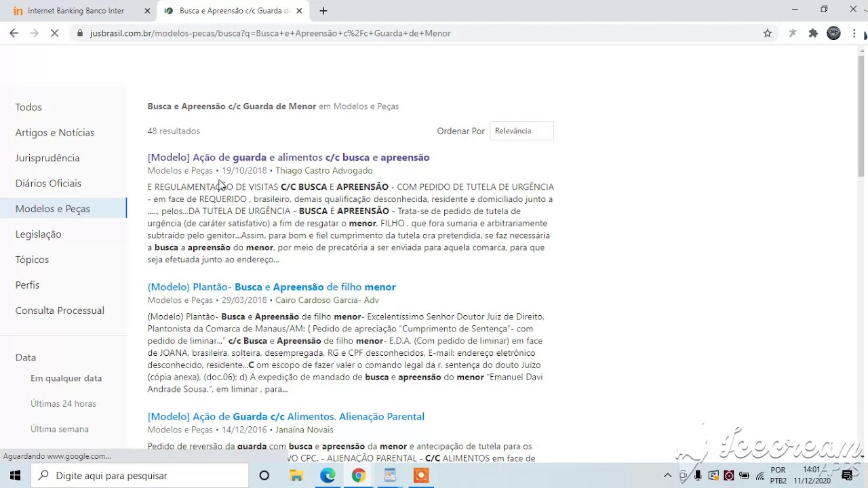
Task: Go back to previous page arrow
Action: 14,33
